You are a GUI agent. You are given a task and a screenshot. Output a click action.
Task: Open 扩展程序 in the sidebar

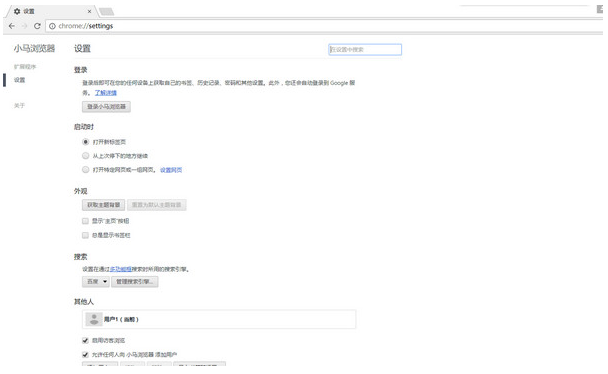25,67
